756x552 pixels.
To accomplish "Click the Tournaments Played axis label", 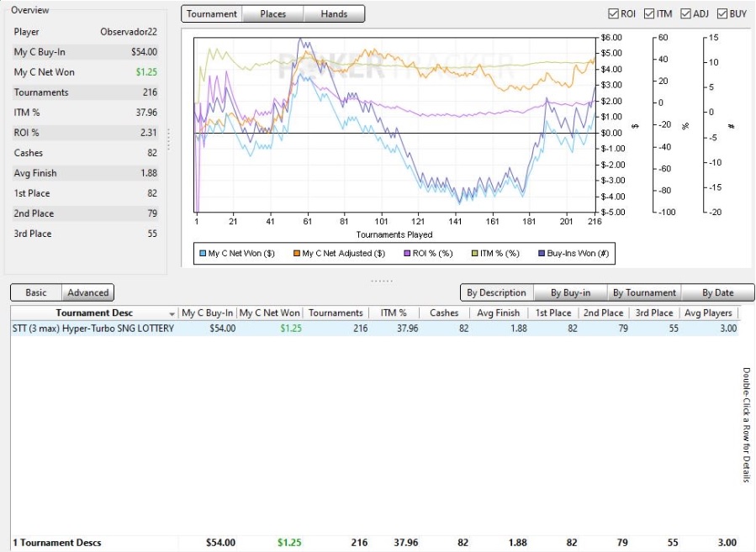I will click(x=394, y=235).
